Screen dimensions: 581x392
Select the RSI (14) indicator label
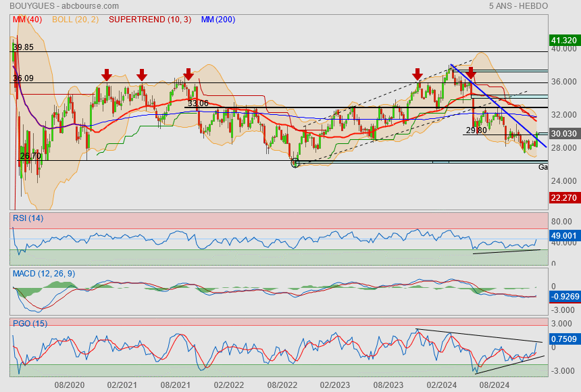click(28, 218)
